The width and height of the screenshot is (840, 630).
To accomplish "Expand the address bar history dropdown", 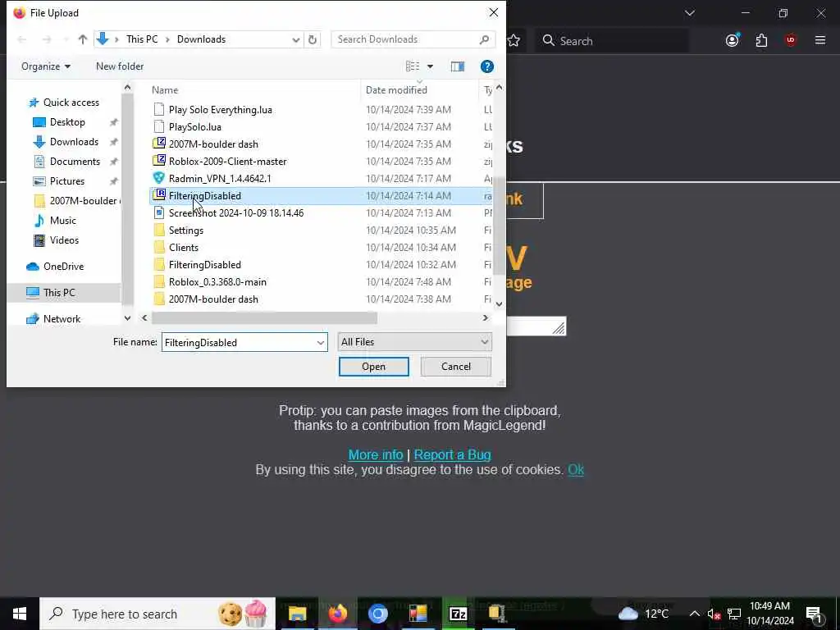I will coord(295,39).
